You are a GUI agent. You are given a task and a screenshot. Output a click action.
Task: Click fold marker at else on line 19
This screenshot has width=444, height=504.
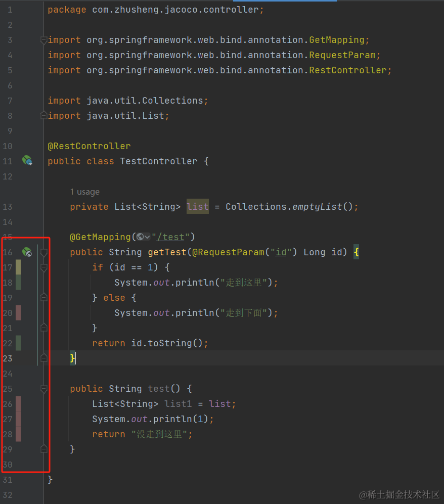pyautogui.click(x=44, y=297)
